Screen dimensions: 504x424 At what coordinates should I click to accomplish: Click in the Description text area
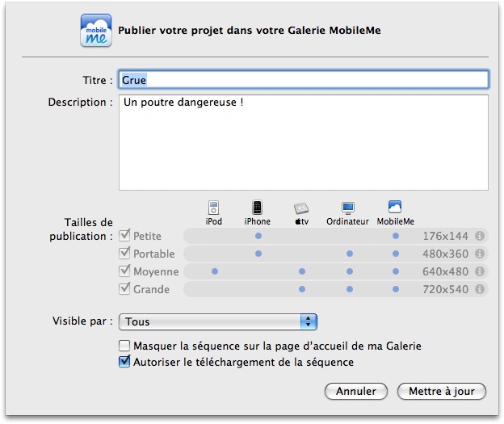click(x=304, y=142)
